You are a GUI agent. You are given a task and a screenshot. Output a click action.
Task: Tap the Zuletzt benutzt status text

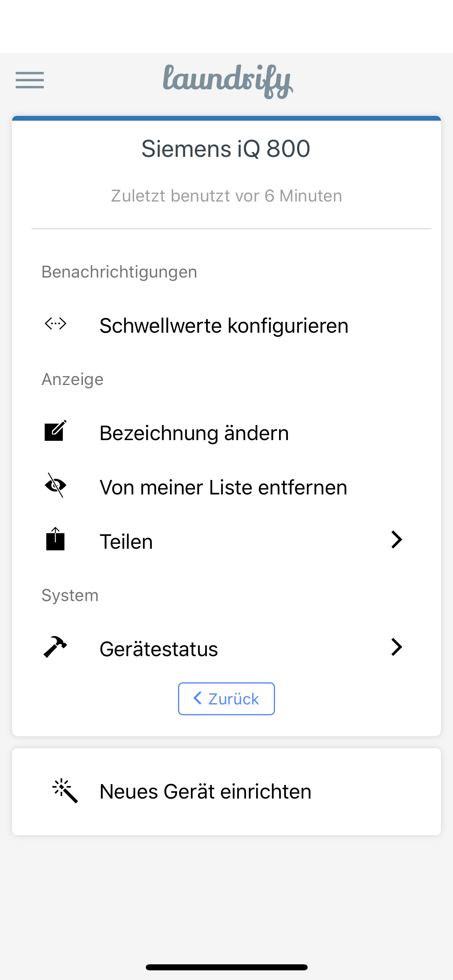pos(226,196)
